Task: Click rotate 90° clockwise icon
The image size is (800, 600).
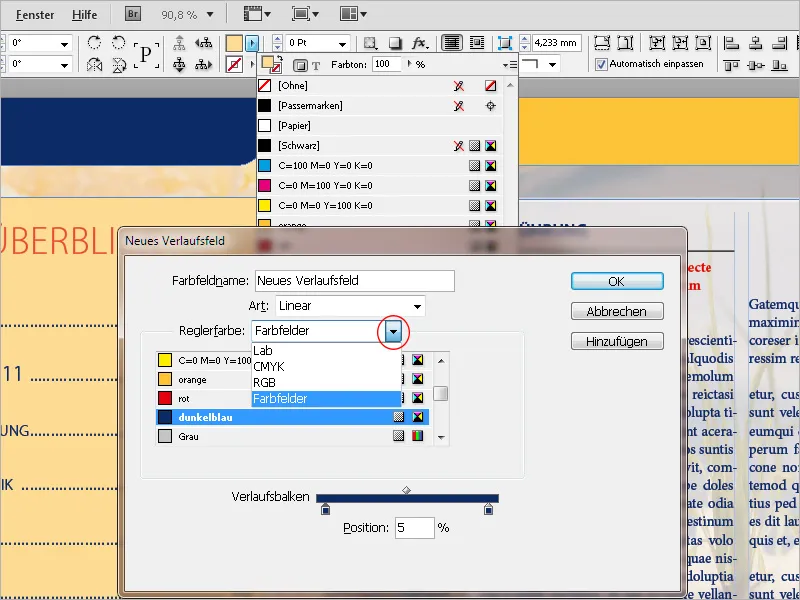Action: (x=94, y=42)
